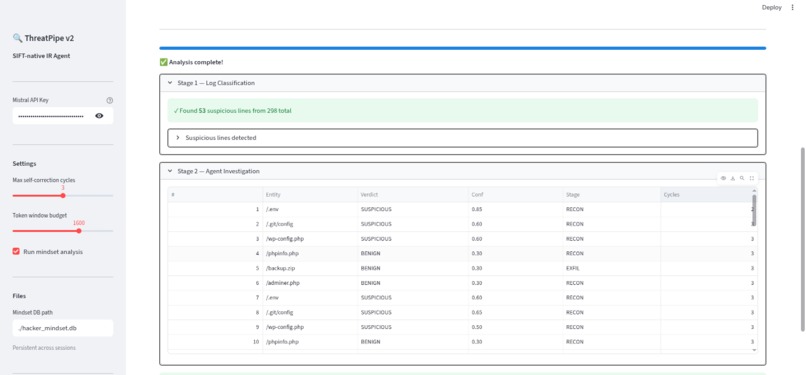Open the three-dot main menu
The height and width of the screenshot is (375, 806).
(792, 8)
